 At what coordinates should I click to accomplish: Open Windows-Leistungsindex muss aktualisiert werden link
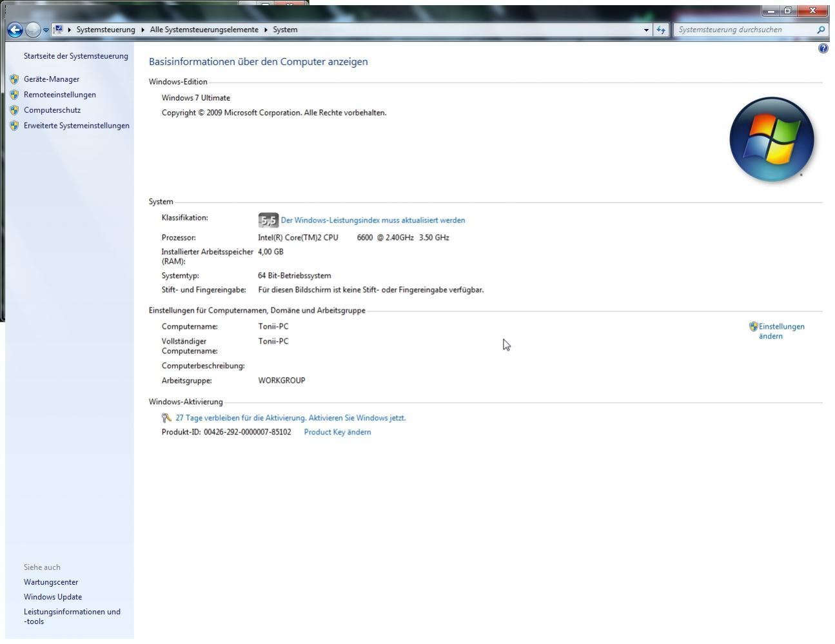(x=373, y=220)
